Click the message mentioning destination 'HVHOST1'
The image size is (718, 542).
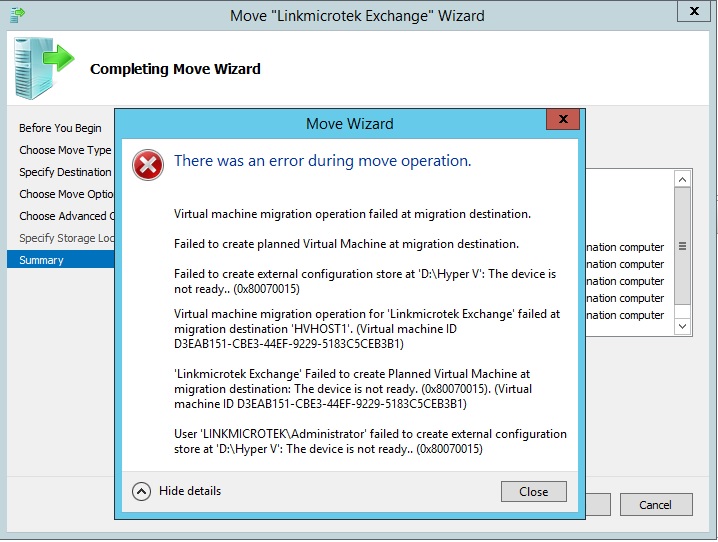coord(367,329)
